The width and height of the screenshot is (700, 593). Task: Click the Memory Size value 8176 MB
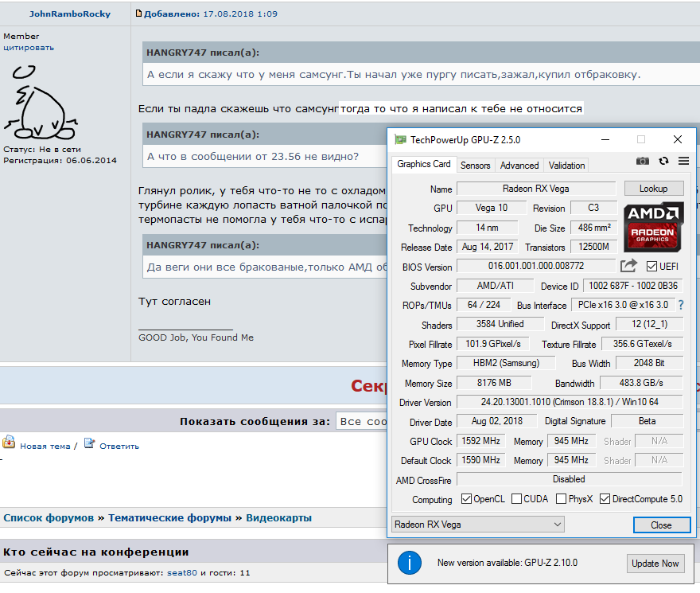pos(494,383)
